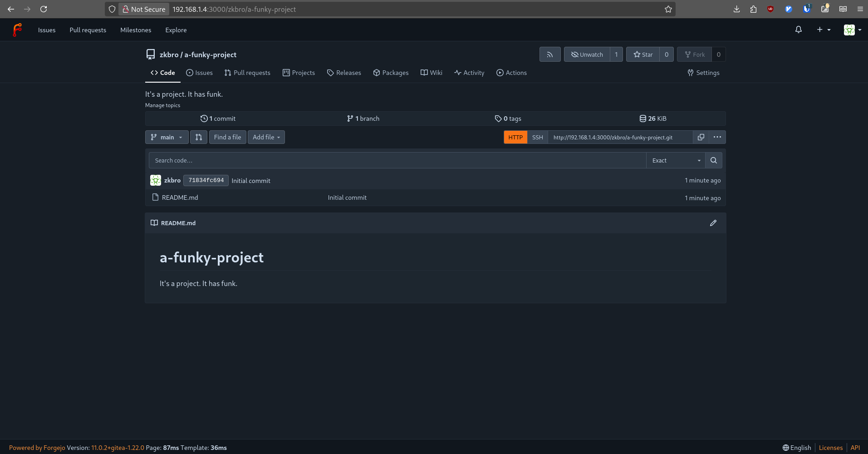
Task: Click the compare branches icon
Action: (x=199, y=137)
